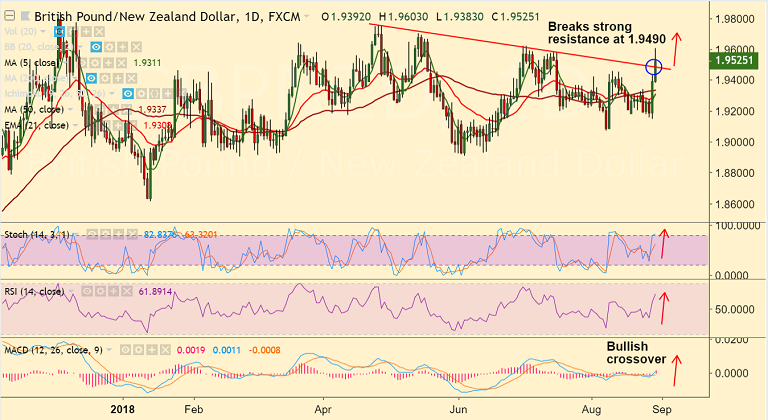Viewport: 768px width, 420px height.
Task: Click the MACD (12, 26, close, 9) label
Action: pyautogui.click(x=53, y=350)
